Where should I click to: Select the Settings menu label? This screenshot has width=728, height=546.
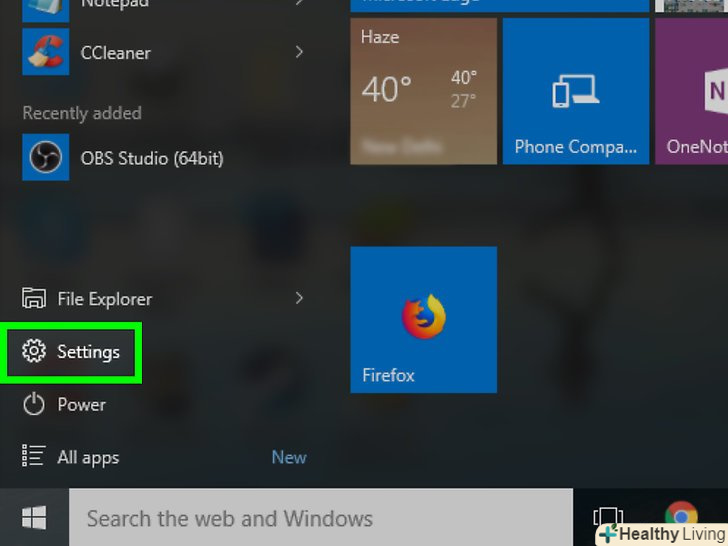click(89, 352)
